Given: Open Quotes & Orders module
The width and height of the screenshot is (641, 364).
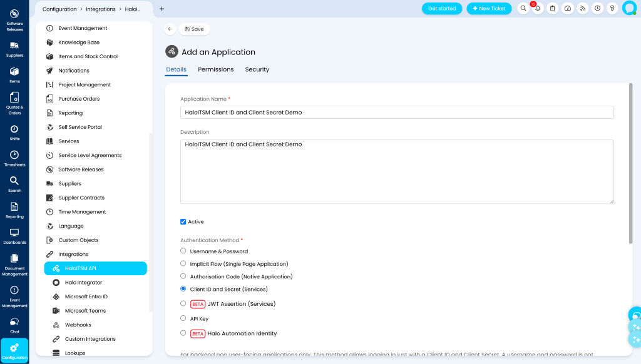Looking at the screenshot, I should click(x=14, y=103).
